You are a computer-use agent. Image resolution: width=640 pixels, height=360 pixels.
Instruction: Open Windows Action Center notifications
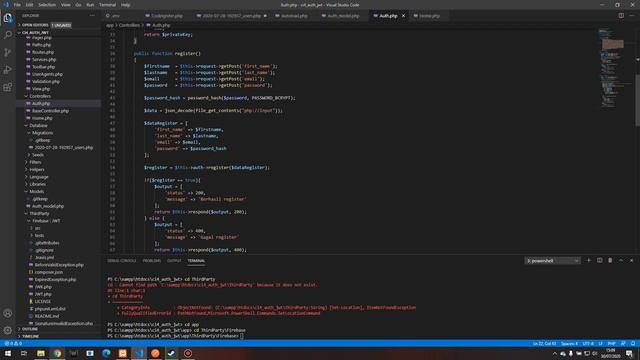[629, 353]
